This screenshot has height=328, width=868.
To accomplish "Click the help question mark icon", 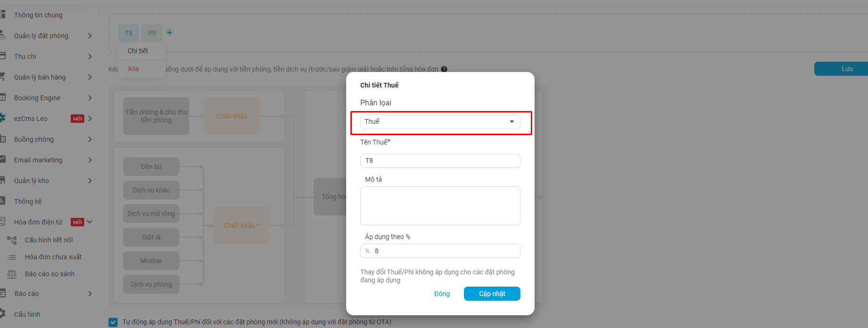I will pyautogui.click(x=444, y=69).
